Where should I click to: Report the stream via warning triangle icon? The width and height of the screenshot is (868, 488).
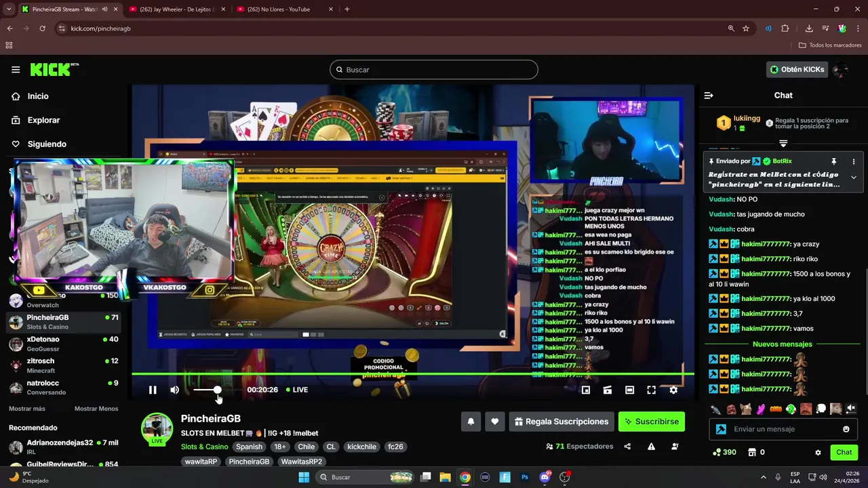[x=651, y=447]
